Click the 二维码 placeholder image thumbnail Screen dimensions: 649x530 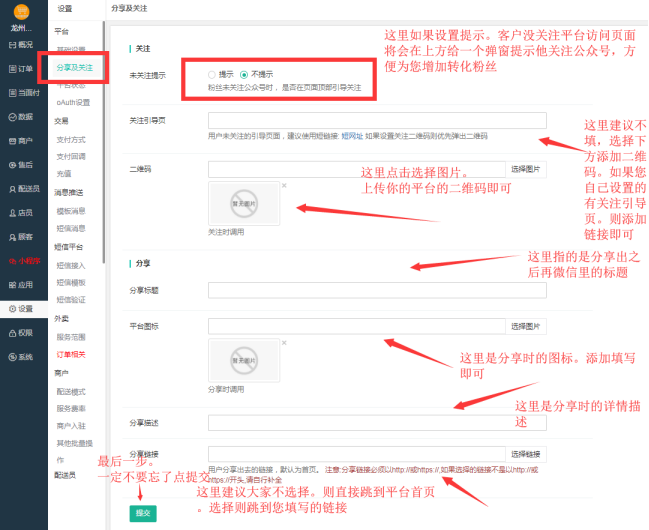244,203
